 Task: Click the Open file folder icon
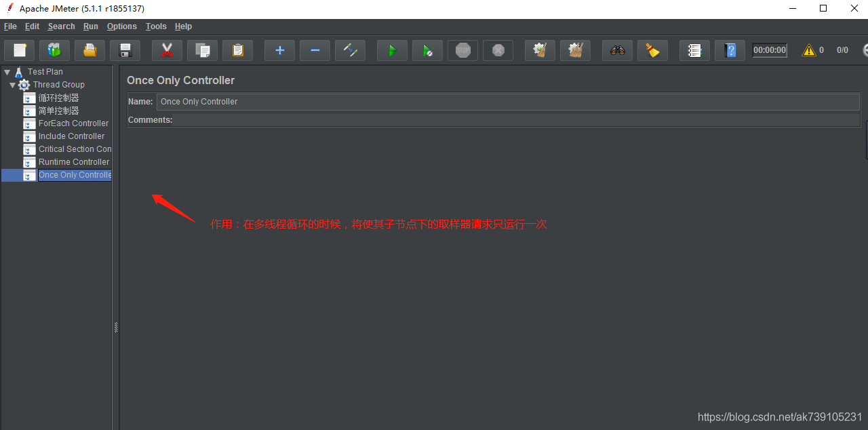coord(90,50)
